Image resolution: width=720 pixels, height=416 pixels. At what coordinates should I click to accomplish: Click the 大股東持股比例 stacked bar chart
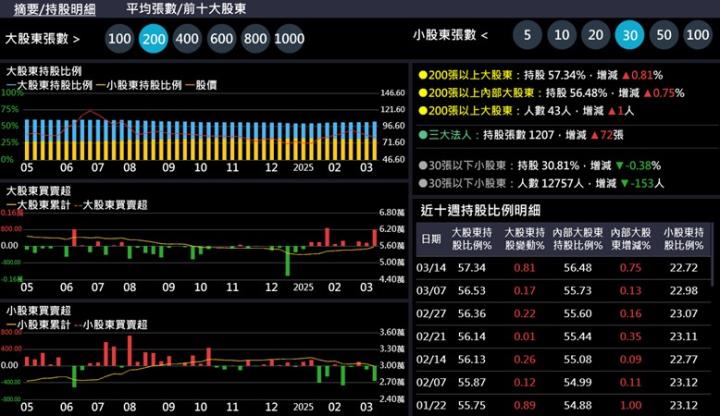(200, 139)
